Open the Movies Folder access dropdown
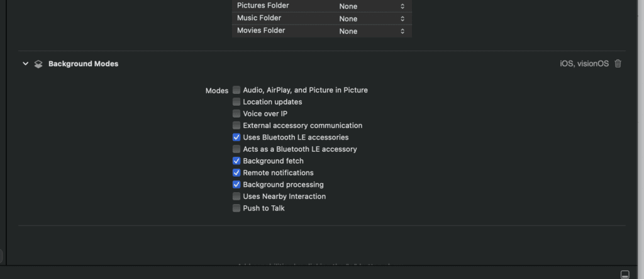 (x=373, y=31)
